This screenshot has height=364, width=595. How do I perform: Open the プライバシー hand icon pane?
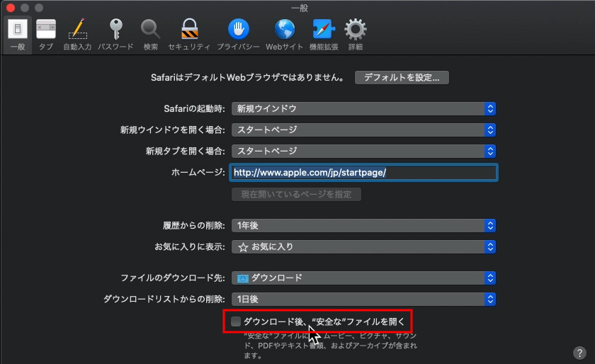[x=238, y=35]
